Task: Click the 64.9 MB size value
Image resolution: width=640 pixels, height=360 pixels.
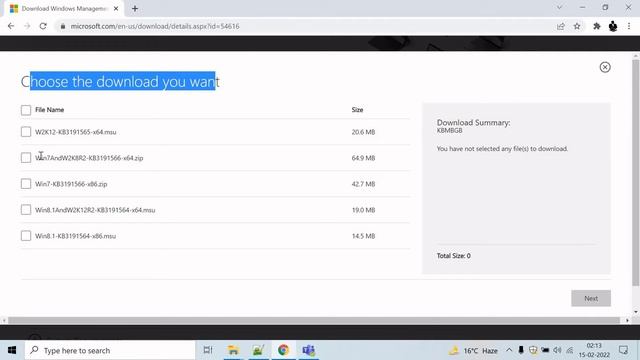Action: click(363, 158)
